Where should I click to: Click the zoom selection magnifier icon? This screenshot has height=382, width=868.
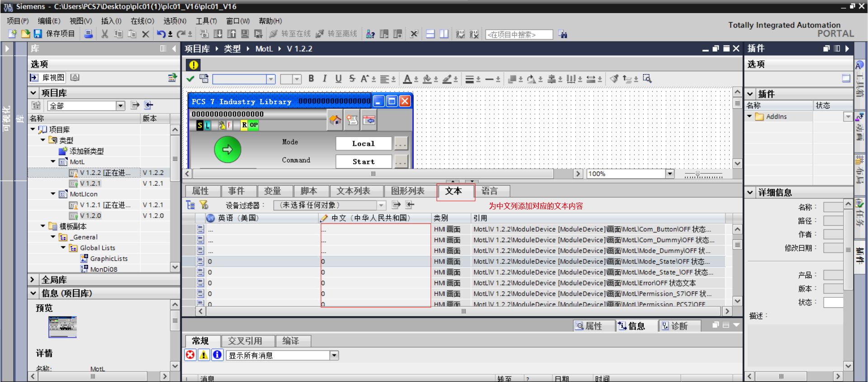pos(647,79)
